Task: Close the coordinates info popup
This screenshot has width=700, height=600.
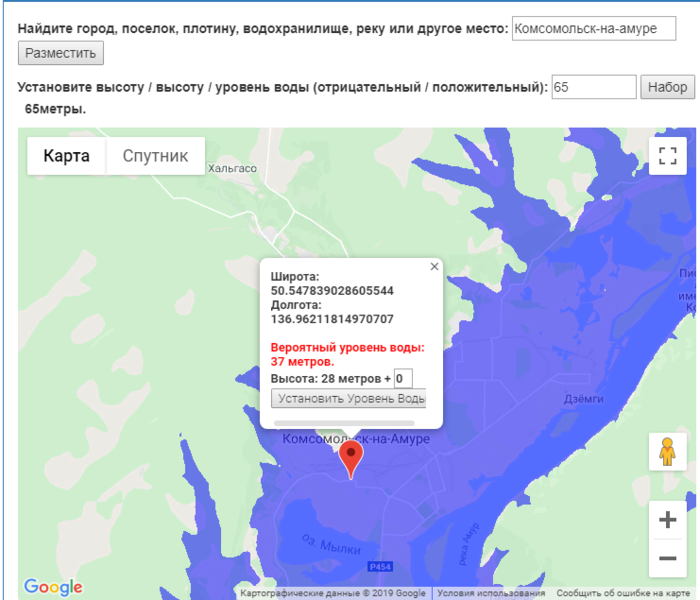Action: [434, 267]
